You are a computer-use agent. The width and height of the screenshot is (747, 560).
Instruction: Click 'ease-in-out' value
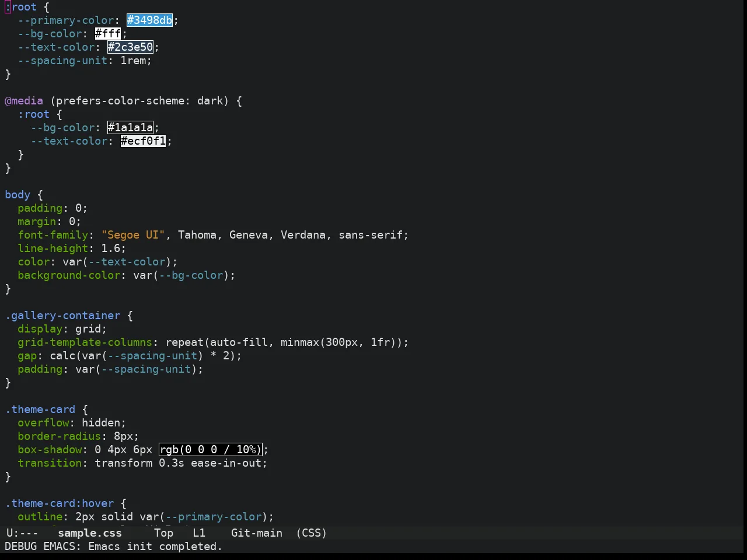coord(226,463)
